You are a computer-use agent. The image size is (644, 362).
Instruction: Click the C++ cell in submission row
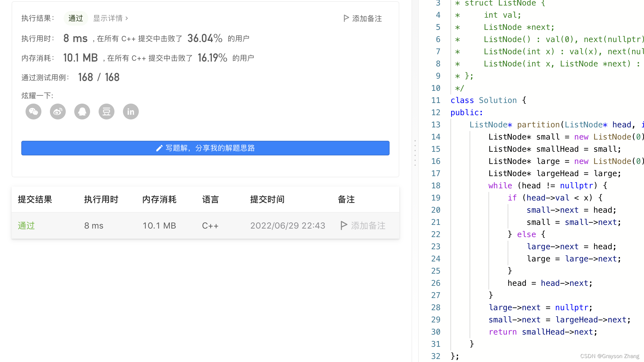pos(210,225)
